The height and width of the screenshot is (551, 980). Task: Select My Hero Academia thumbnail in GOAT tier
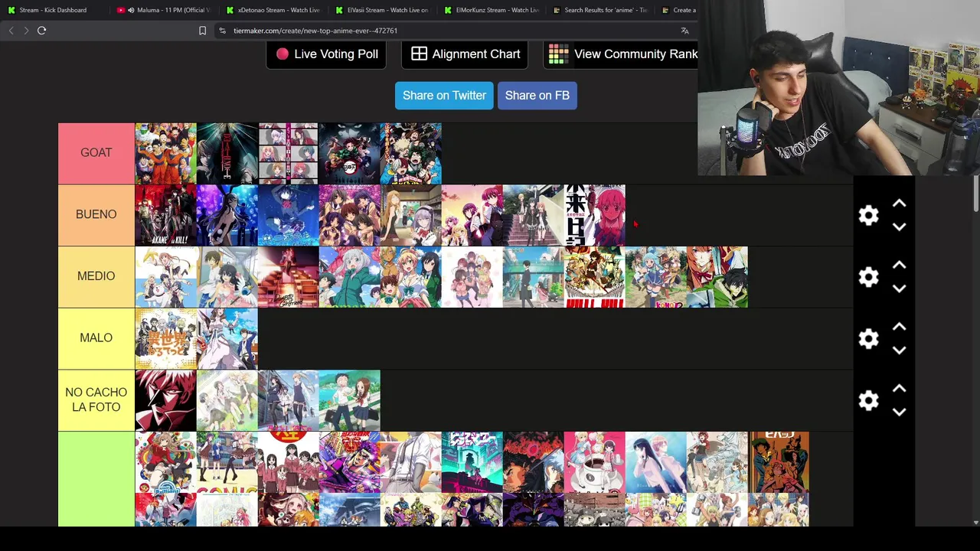(x=410, y=154)
